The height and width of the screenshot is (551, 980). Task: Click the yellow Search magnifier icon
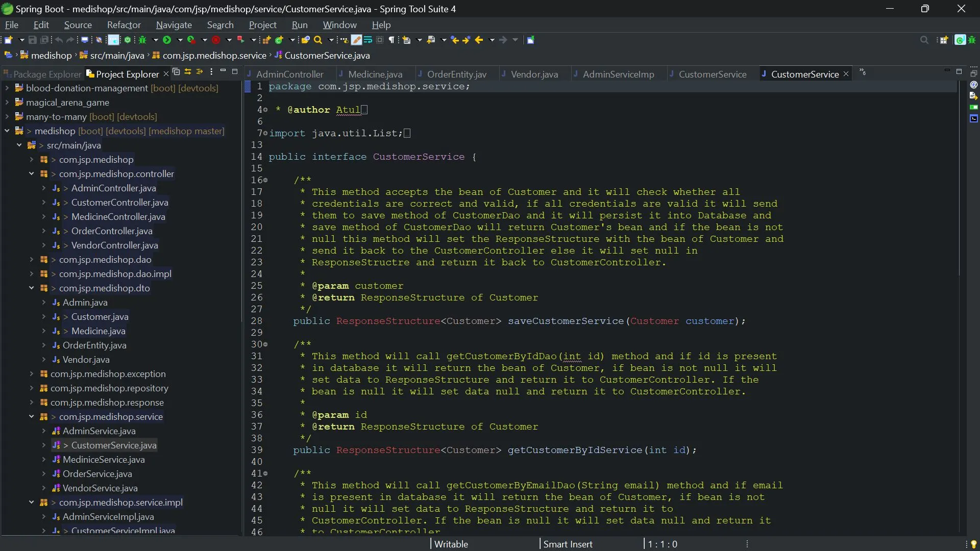pyautogui.click(x=318, y=40)
